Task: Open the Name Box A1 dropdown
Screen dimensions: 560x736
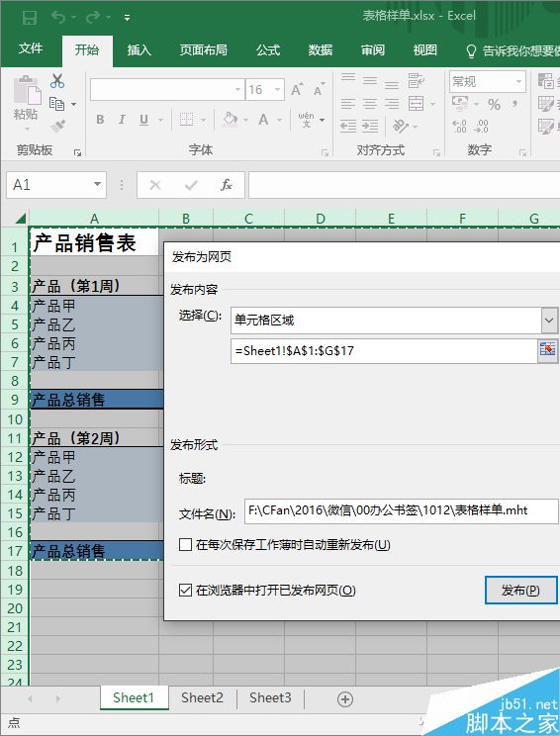Action: click(97, 184)
